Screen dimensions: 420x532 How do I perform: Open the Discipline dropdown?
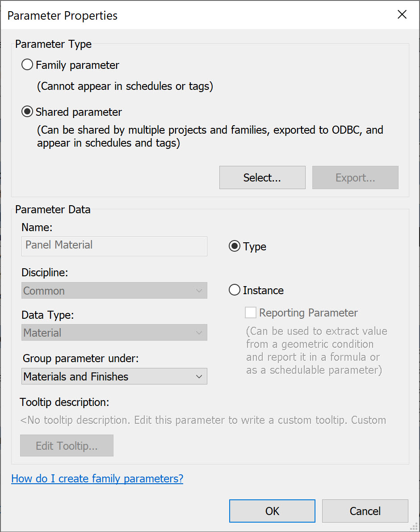click(x=114, y=290)
